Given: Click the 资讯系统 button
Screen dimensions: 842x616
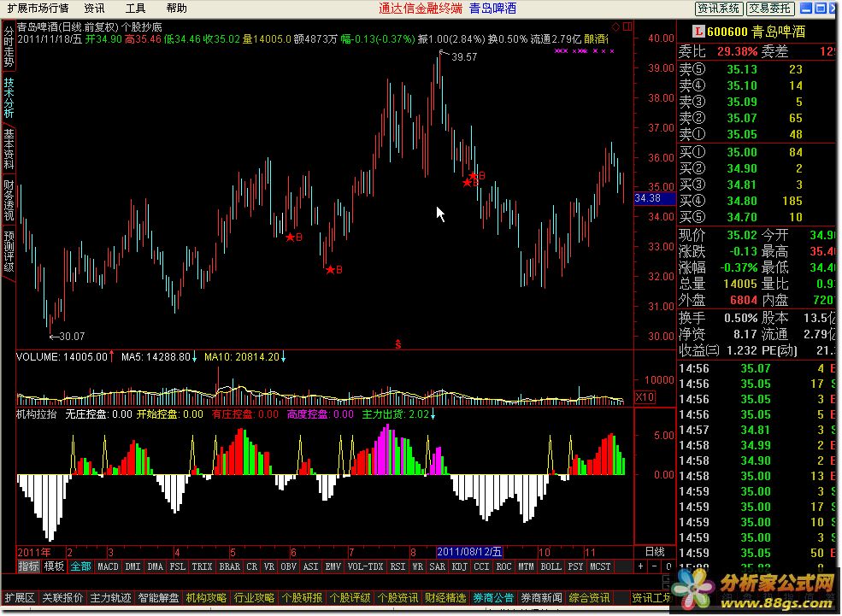Looking at the screenshot, I should pyautogui.click(x=719, y=8).
